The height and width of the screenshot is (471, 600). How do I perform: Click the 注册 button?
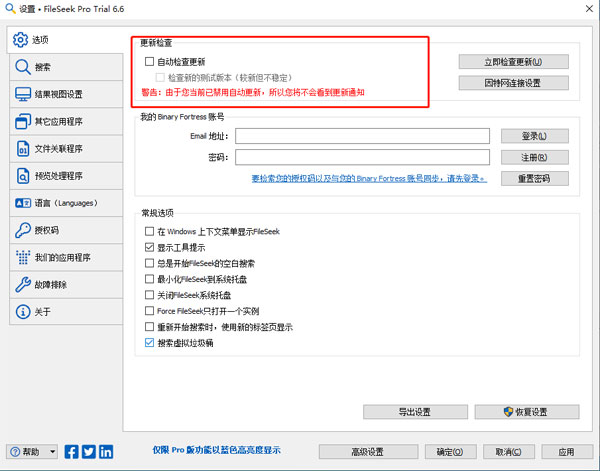pyautogui.click(x=535, y=157)
